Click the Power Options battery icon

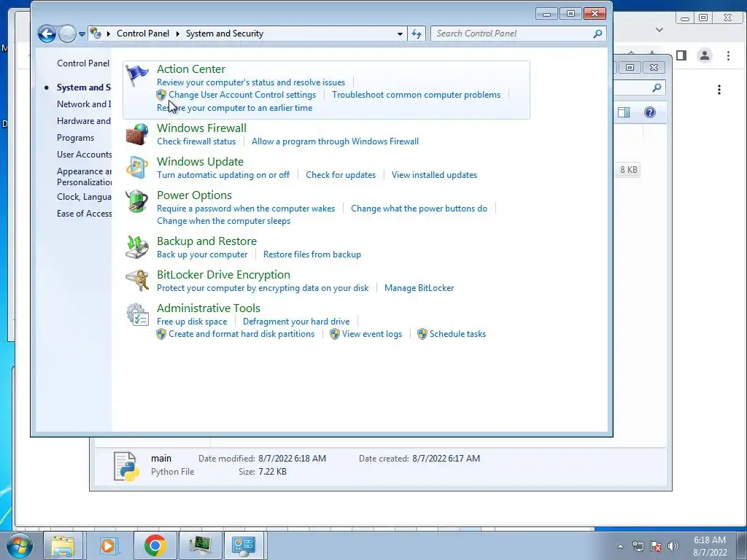pos(137,201)
